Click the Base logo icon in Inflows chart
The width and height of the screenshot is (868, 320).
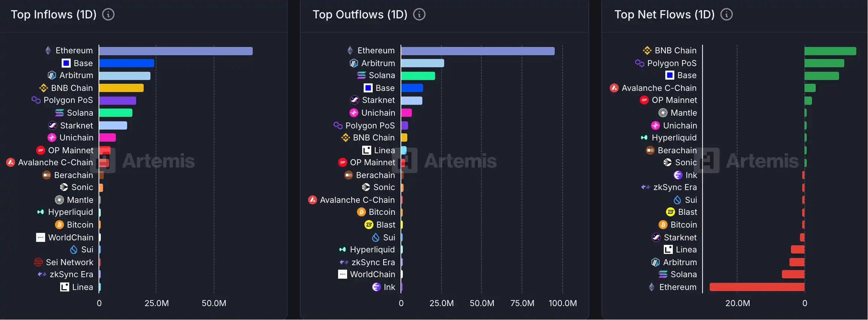tap(66, 63)
